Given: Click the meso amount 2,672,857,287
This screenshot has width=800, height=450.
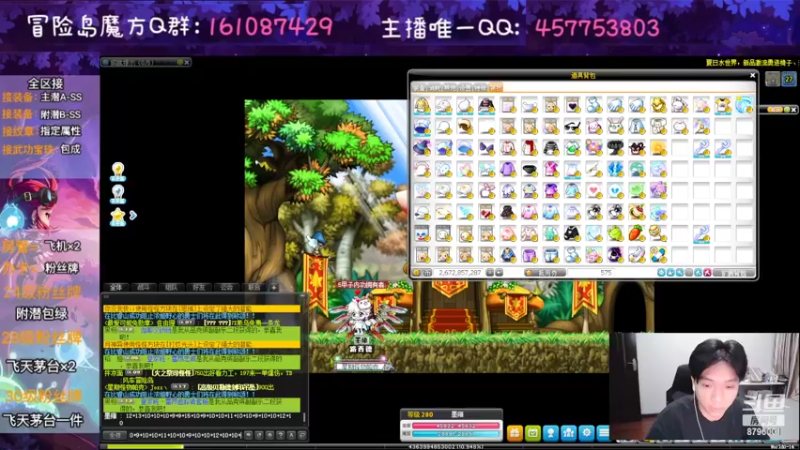Looking at the screenshot, I should [x=460, y=273].
